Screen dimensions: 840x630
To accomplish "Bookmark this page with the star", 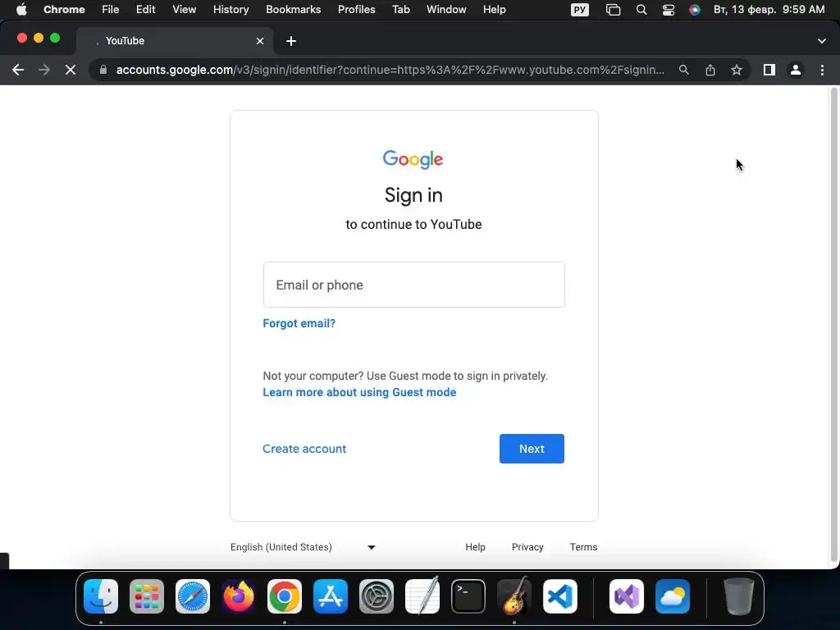I will [x=737, y=70].
